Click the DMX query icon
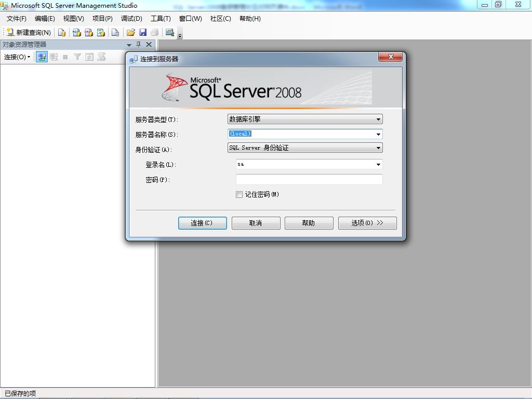532x399 pixels. coord(89,32)
